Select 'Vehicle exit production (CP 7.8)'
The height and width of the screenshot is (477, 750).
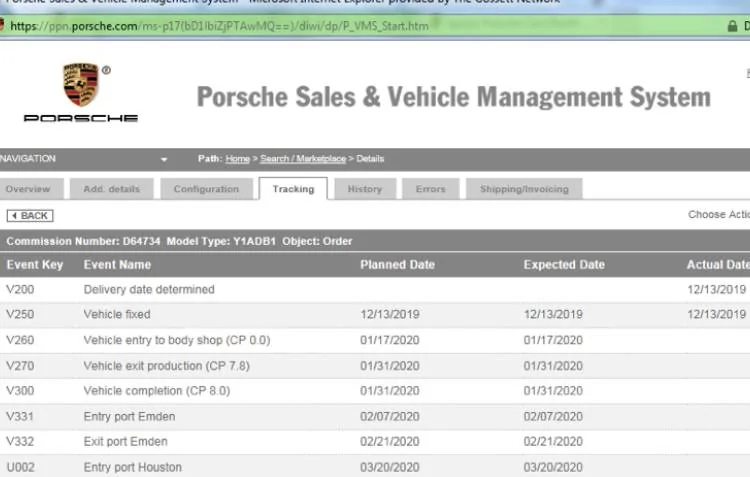166,366
